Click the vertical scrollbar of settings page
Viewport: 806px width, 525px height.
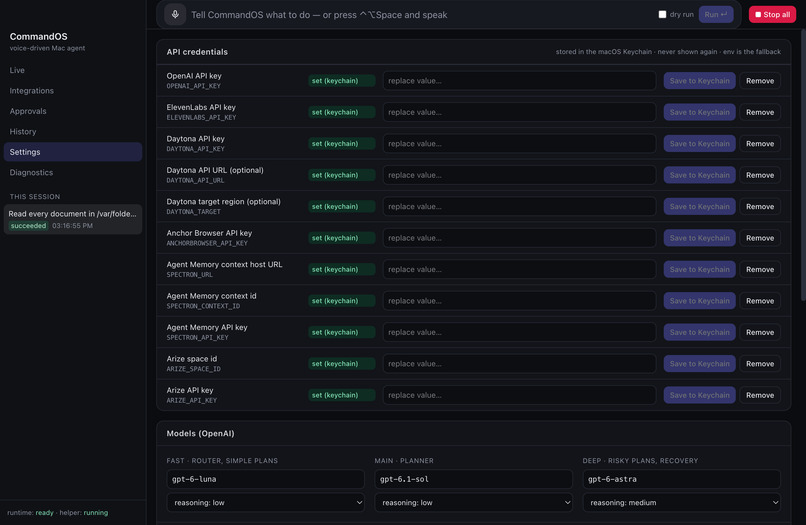[x=803, y=165]
